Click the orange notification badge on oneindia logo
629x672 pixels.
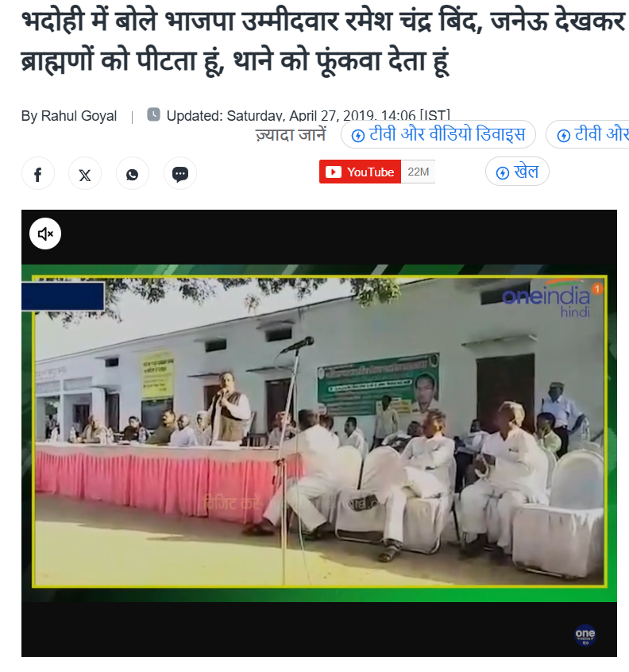597,289
